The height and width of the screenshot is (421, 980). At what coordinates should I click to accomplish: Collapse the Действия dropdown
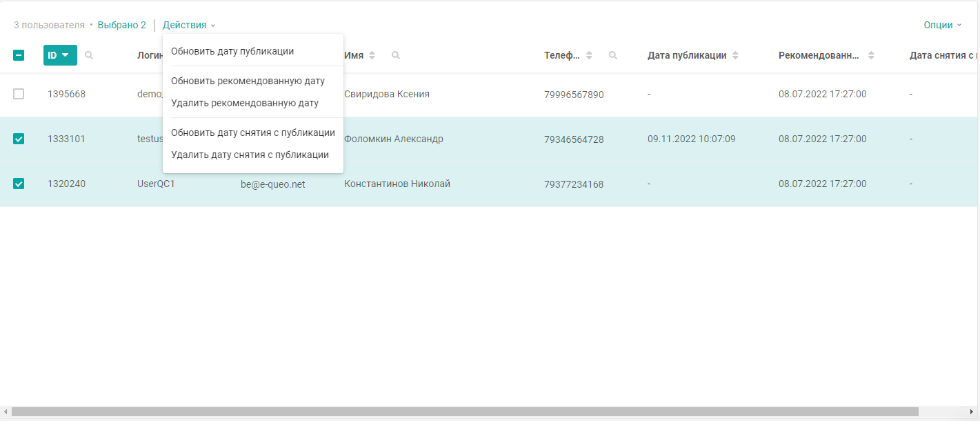click(x=189, y=25)
